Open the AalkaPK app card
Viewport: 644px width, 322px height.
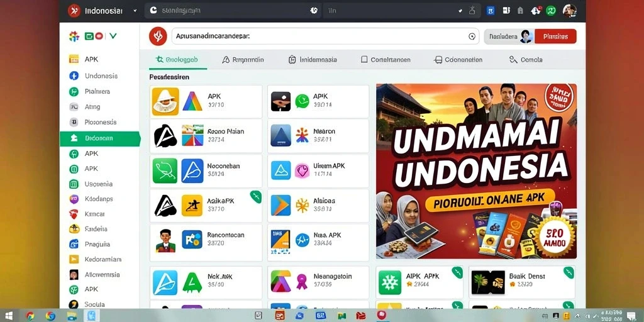pyautogui.click(x=206, y=206)
